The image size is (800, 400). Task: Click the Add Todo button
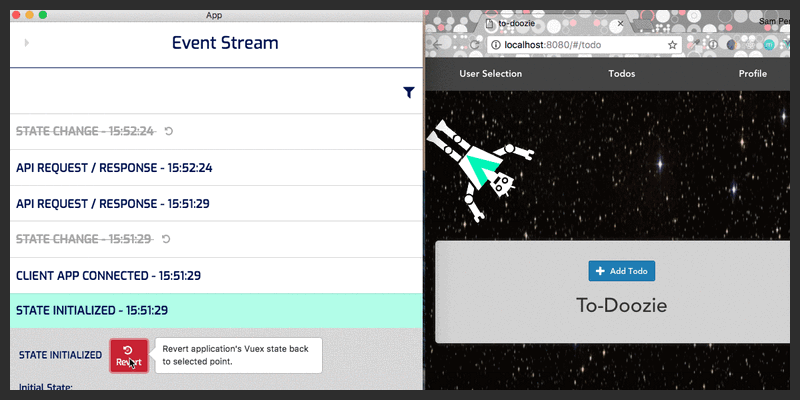click(x=621, y=271)
